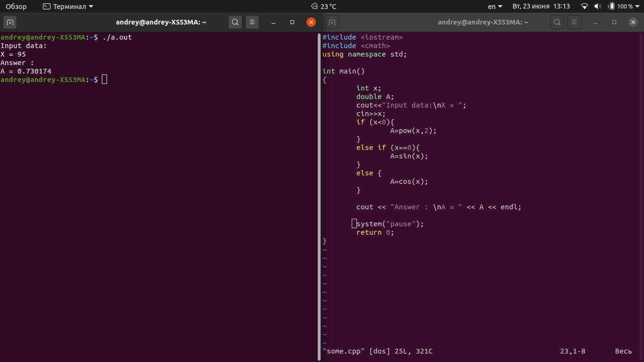This screenshot has height=362, width=644.
Task: Click the volume speaker icon
Action: click(597, 7)
